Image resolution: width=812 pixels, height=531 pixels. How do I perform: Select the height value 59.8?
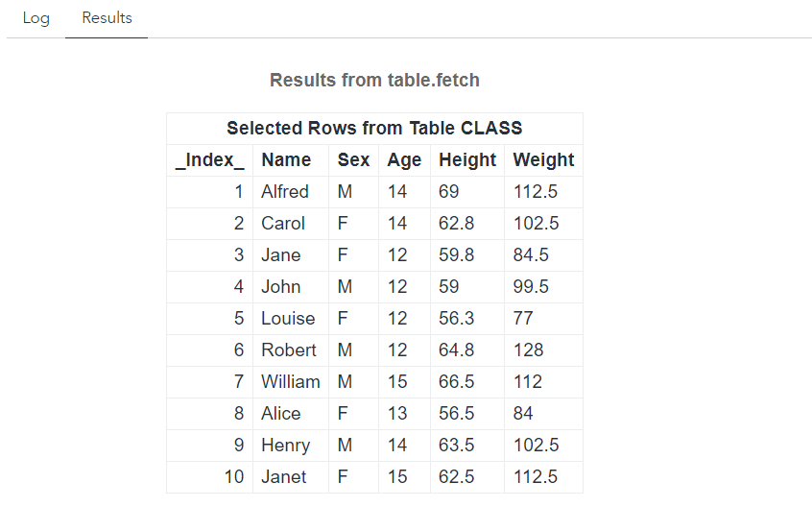(x=456, y=255)
